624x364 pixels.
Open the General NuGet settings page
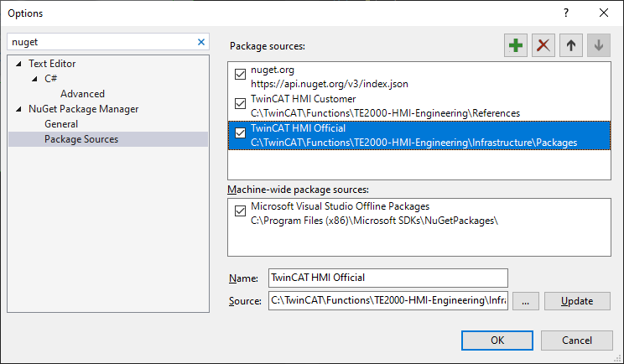pos(61,124)
